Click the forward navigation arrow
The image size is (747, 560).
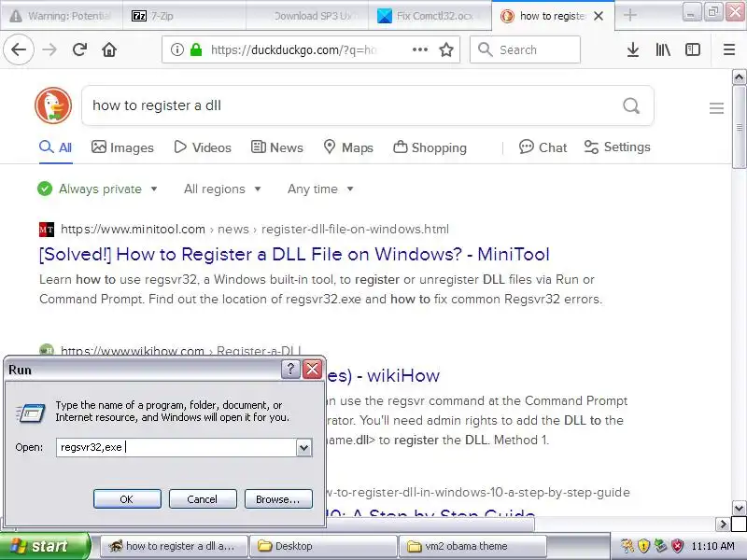[49, 49]
